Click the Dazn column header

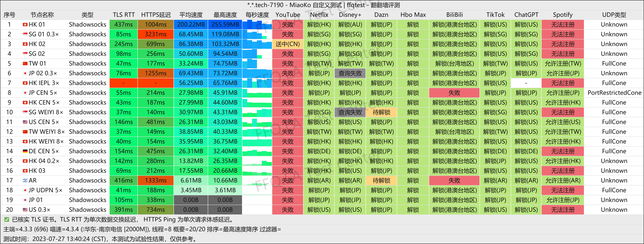(x=381, y=15)
